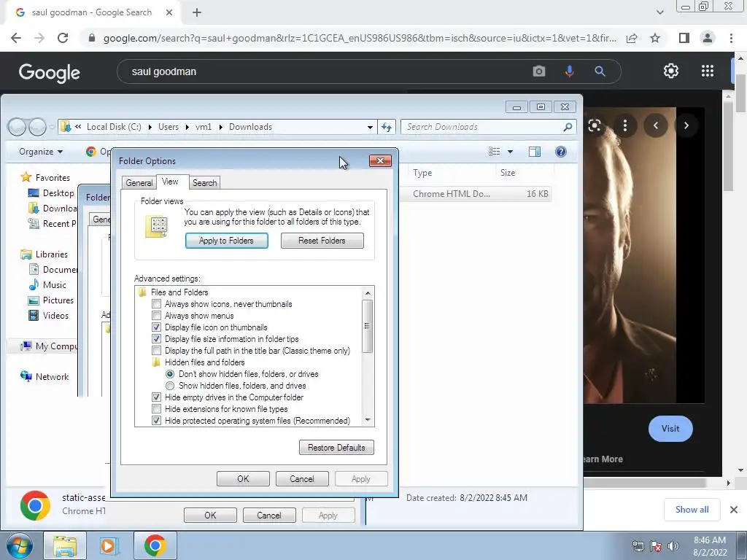Open image preview three-dot options

625,125
